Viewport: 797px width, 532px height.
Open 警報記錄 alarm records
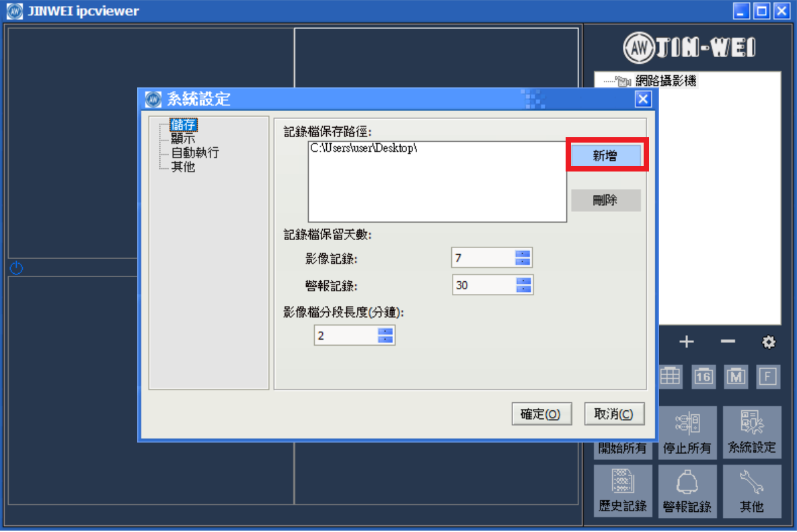coord(687,491)
